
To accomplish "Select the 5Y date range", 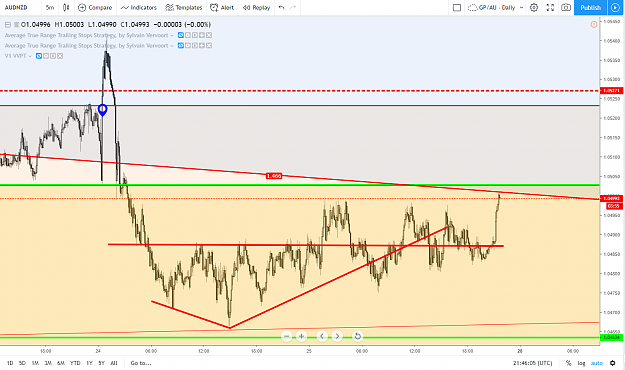I will 101,363.
